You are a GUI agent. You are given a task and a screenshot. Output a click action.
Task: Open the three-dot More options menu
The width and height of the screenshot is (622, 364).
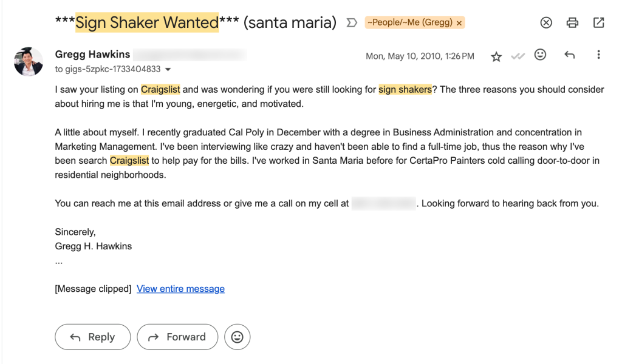click(x=598, y=55)
